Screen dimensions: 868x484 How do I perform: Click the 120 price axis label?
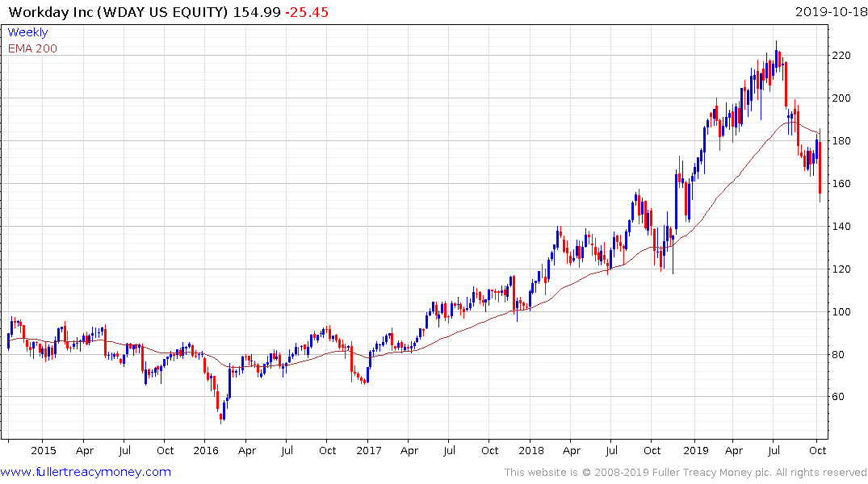coord(841,269)
